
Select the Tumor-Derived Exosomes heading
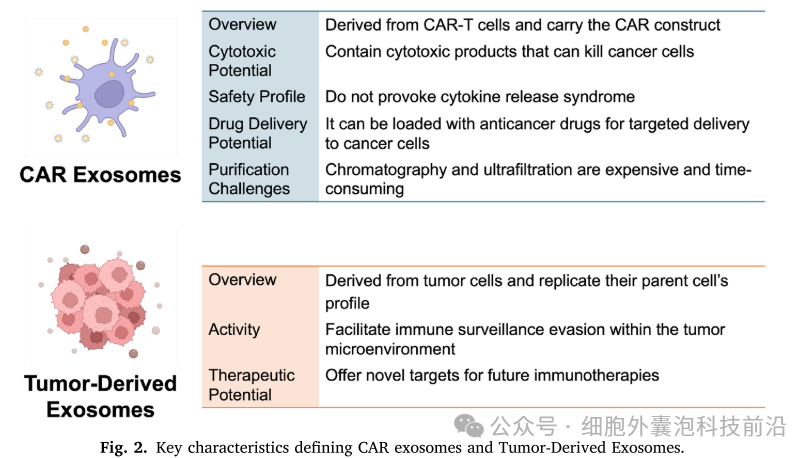click(100, 396)
